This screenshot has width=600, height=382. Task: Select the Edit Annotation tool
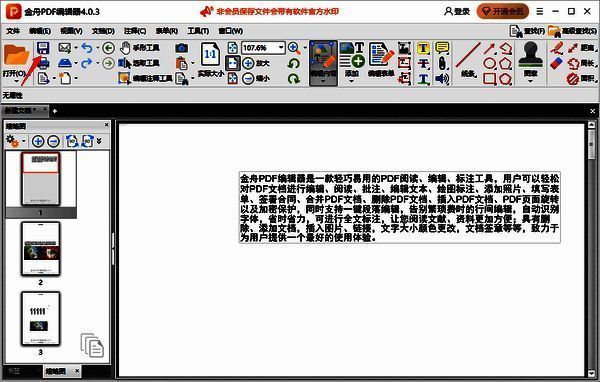(145, 78)
